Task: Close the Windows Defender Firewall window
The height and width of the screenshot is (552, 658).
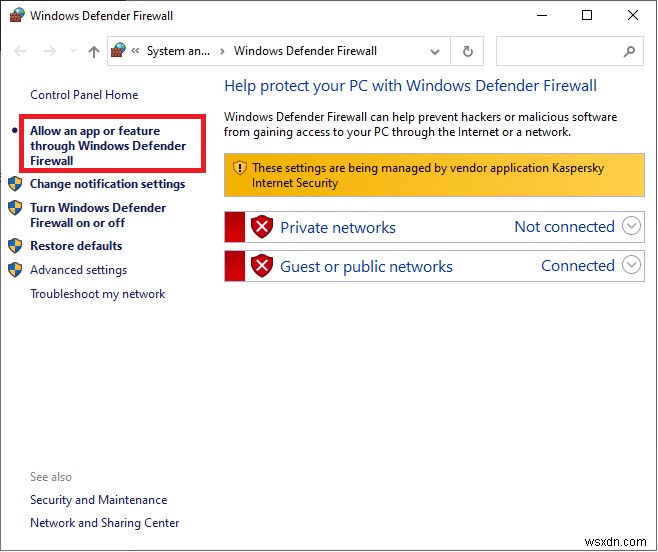Action: click(x=633, y=16)
